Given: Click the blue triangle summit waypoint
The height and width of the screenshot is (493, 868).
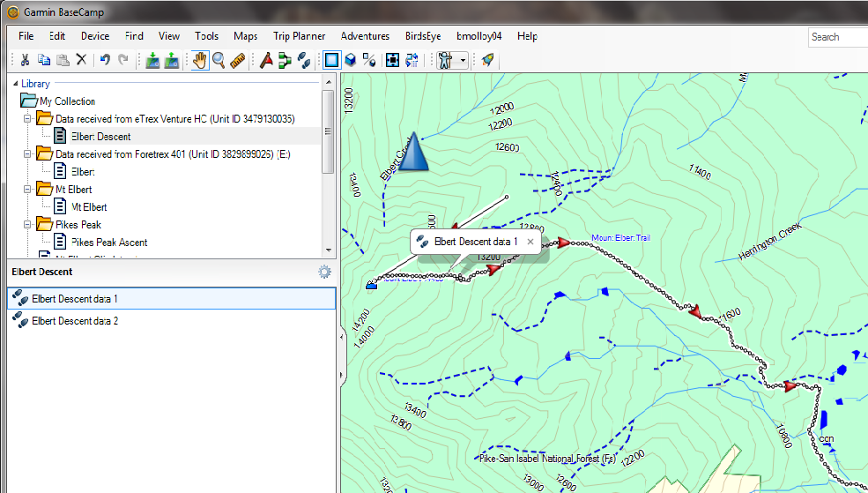Looking at the screenshot, I should click(413, 151).
